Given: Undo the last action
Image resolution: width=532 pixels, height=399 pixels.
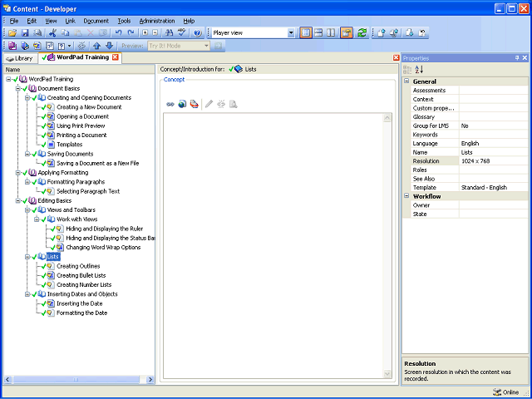Looking at the screenshot, I should (x=118, y=33).
